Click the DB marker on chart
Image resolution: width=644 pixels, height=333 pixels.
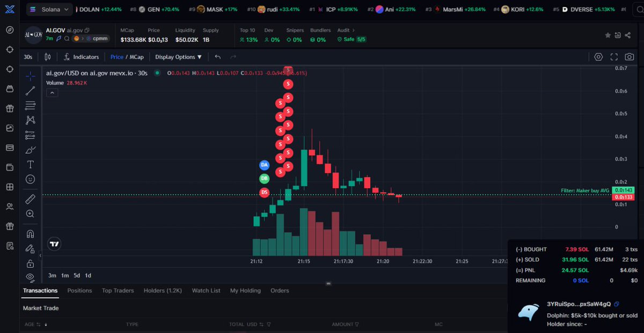coord(264,179)
